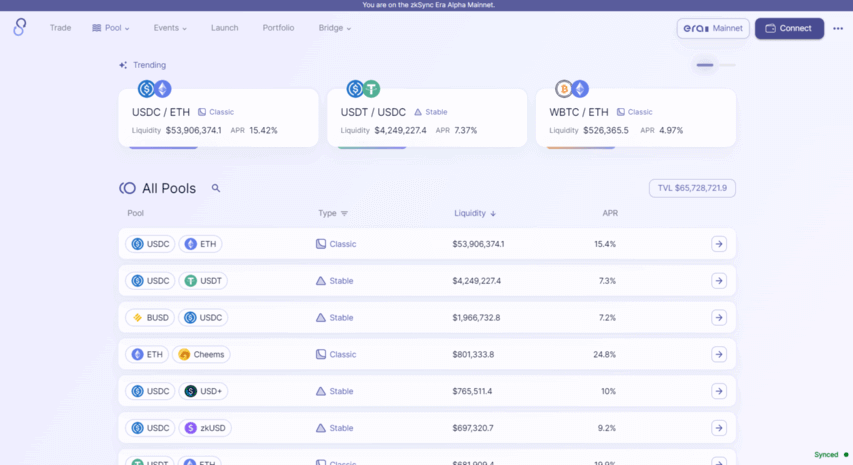Viewport: 853px width, 465px height.
Task: Click WBTC/ETH trending card token icons
Action: point(572,89)
